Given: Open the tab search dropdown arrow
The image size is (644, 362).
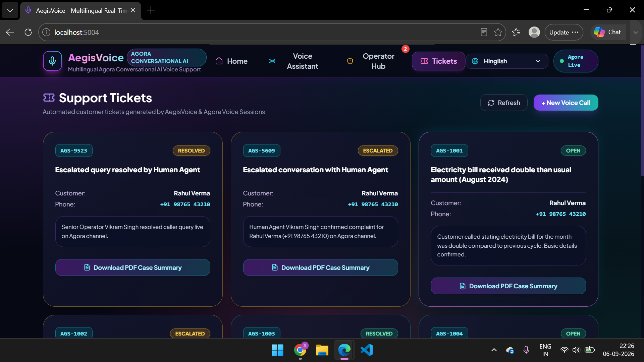Looking at the screenshot, I should click(10, 10).
